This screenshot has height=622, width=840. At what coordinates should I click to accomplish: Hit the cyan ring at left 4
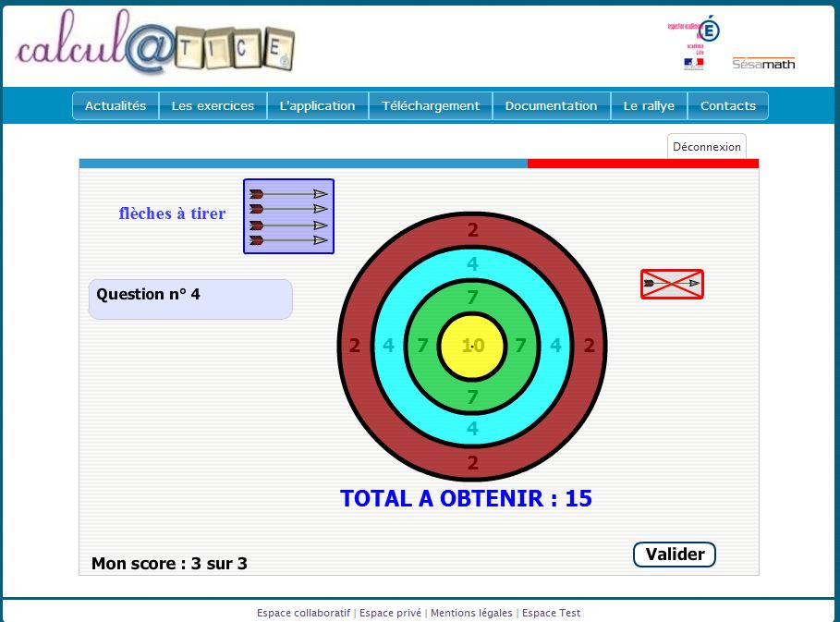[388, 346]
